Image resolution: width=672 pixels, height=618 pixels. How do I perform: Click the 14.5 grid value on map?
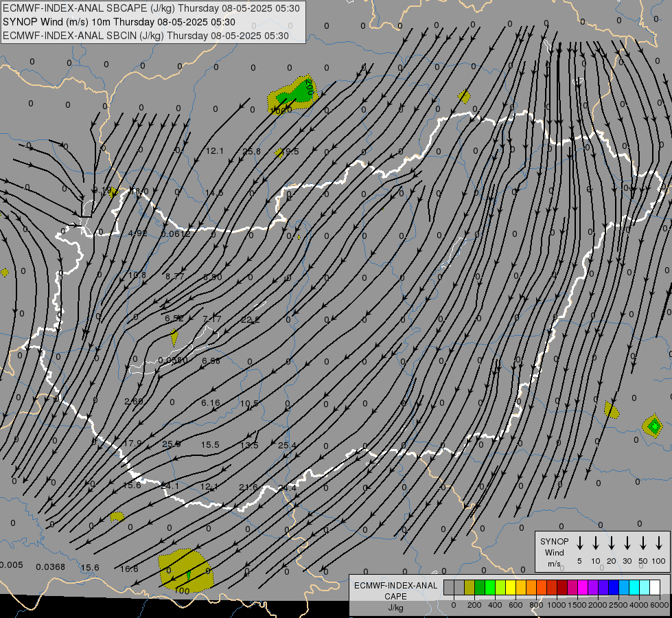click(x=214, y=193)
